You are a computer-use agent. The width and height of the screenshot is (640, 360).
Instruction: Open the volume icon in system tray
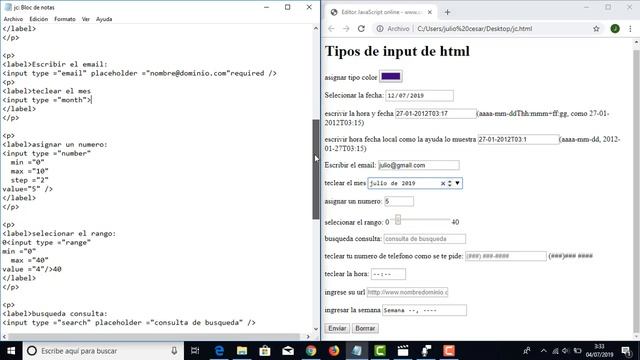pyautogui.click(x=565, y=351)
